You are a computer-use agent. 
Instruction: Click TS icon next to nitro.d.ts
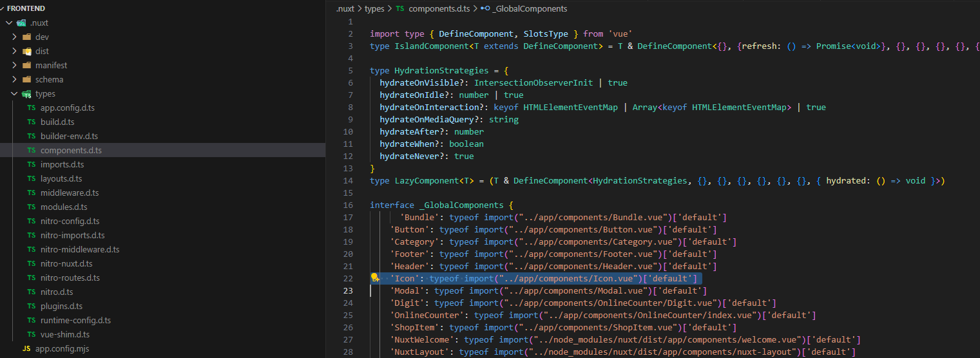pyautogui.click(x=31, y=292)
